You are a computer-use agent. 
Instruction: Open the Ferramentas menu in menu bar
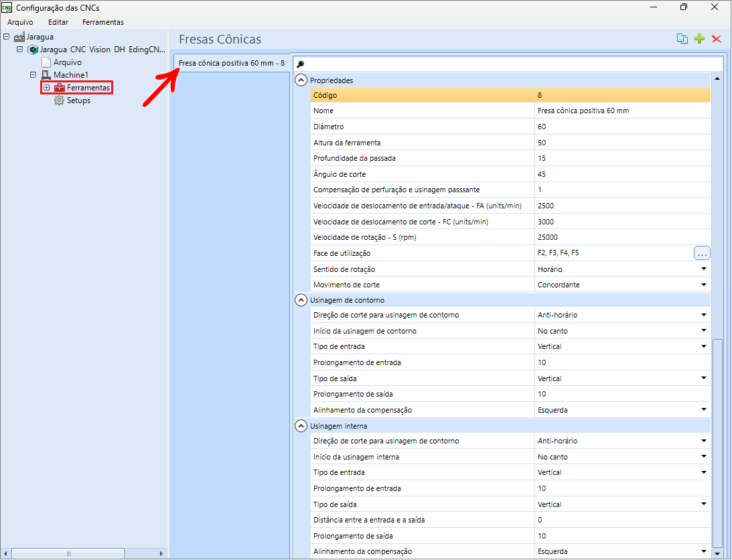coord(102,22)
